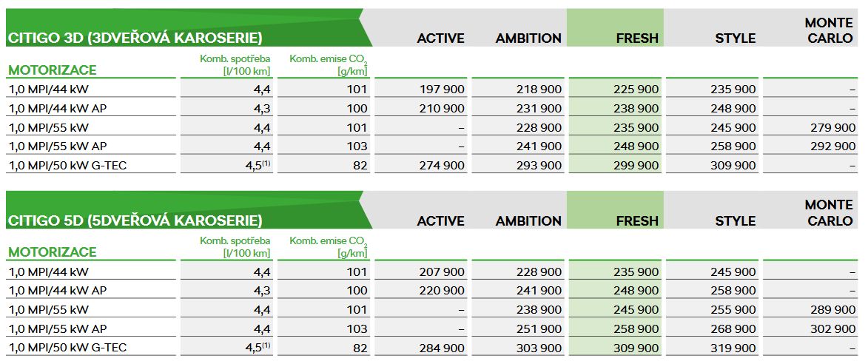The image size is (868, 364).
Task: Click the 319 900 Style price cell
Action: (x=733, y=348)
